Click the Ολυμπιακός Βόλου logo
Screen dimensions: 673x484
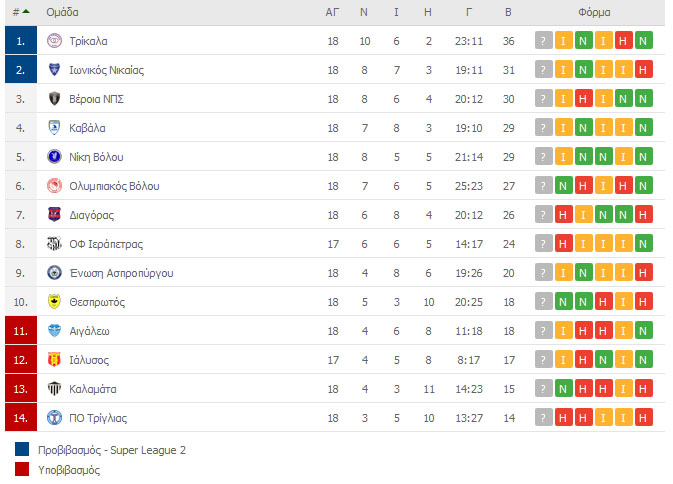click(54, 185)
